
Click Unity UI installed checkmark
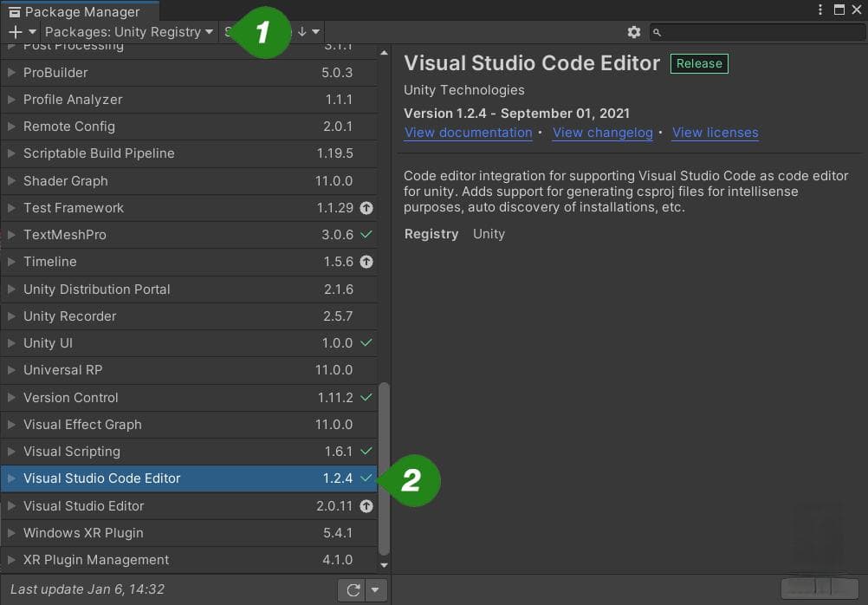point(366,343)
